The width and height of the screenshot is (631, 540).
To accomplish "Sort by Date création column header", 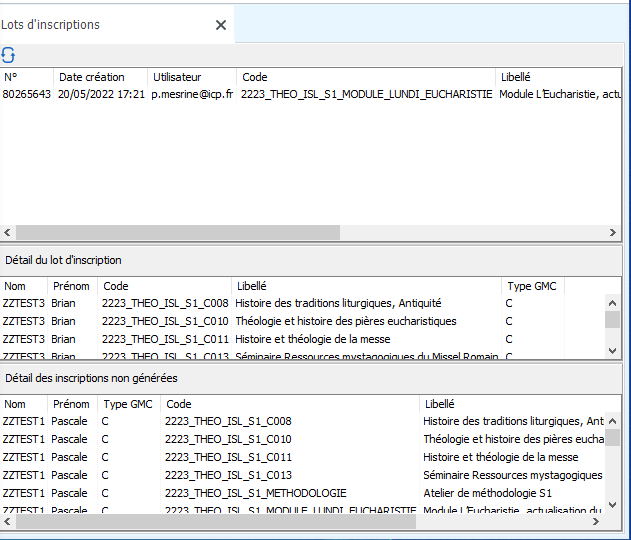I will pyautogui.click(x=92, y=77).
